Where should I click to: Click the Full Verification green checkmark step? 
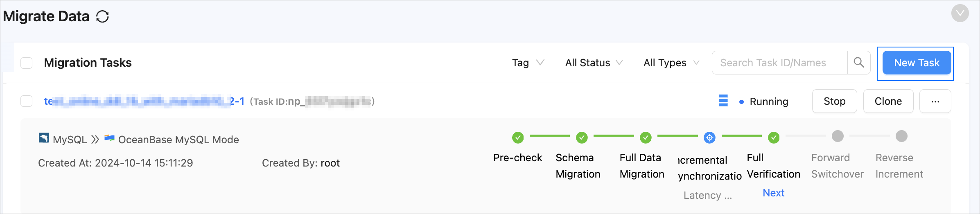(x=774, y=137)
